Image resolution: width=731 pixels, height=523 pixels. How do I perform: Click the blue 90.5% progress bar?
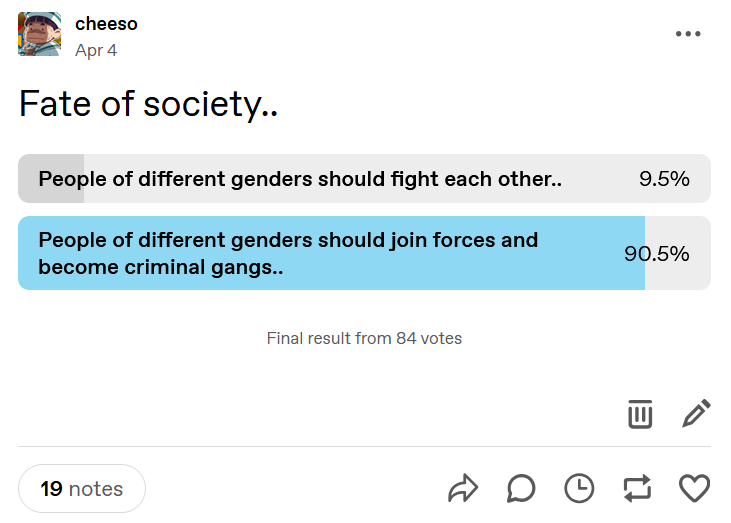(331, 253)
